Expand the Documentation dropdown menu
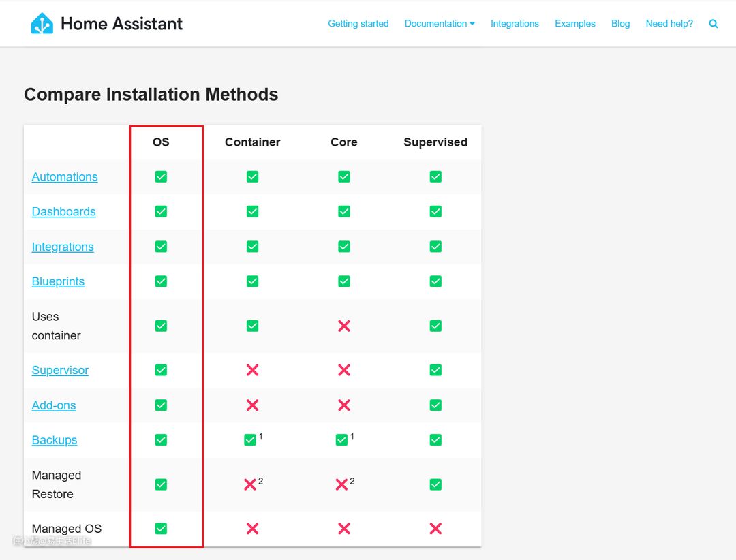736x560 pixels. coord(440,24)
